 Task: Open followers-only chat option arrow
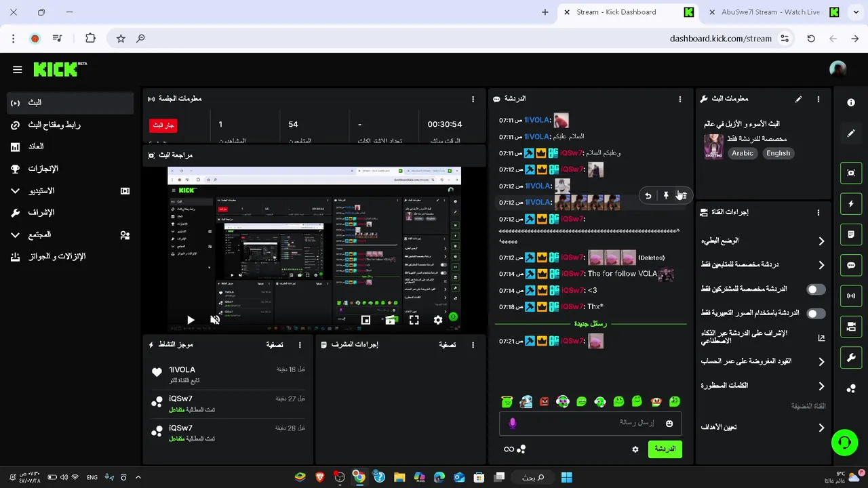click(821, 265)
